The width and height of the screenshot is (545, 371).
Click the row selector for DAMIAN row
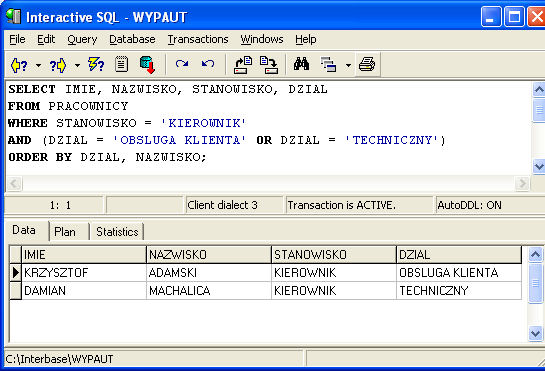15,290
